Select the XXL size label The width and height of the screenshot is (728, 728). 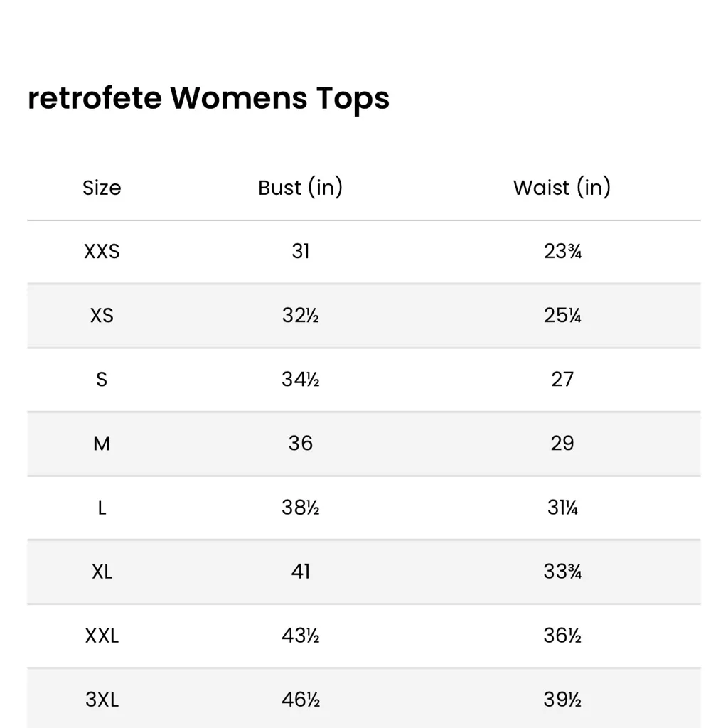click(102, 636)
